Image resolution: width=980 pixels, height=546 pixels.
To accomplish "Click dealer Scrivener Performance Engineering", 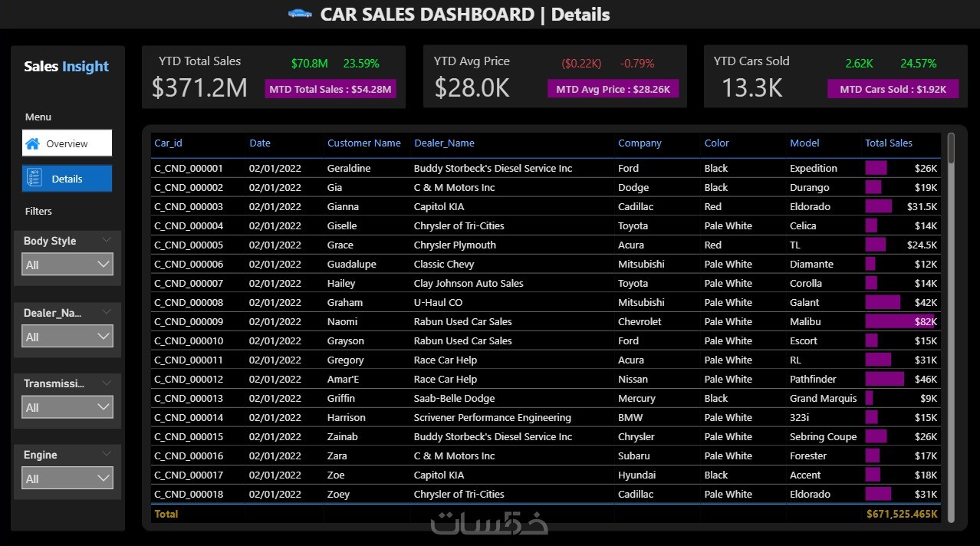I will coord(492,417).
